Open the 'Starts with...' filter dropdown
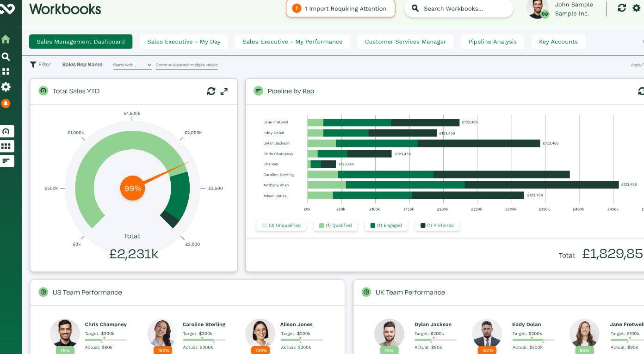644x354 pixels. tap(132, 65)
